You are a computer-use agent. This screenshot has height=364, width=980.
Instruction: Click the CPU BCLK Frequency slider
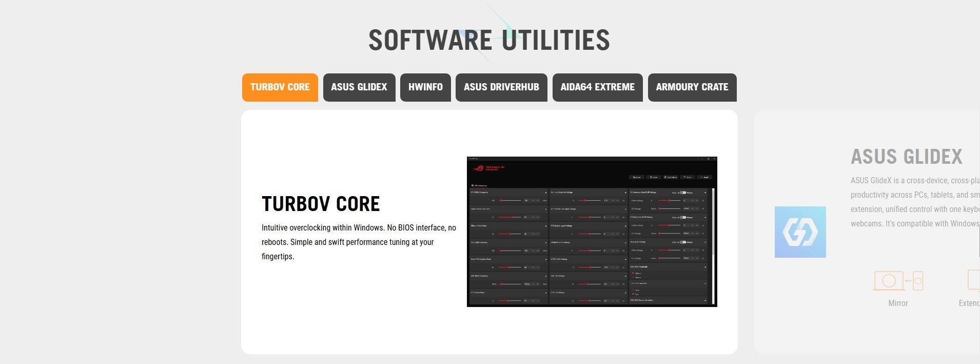pyautogui.click(x=511, y=201)
